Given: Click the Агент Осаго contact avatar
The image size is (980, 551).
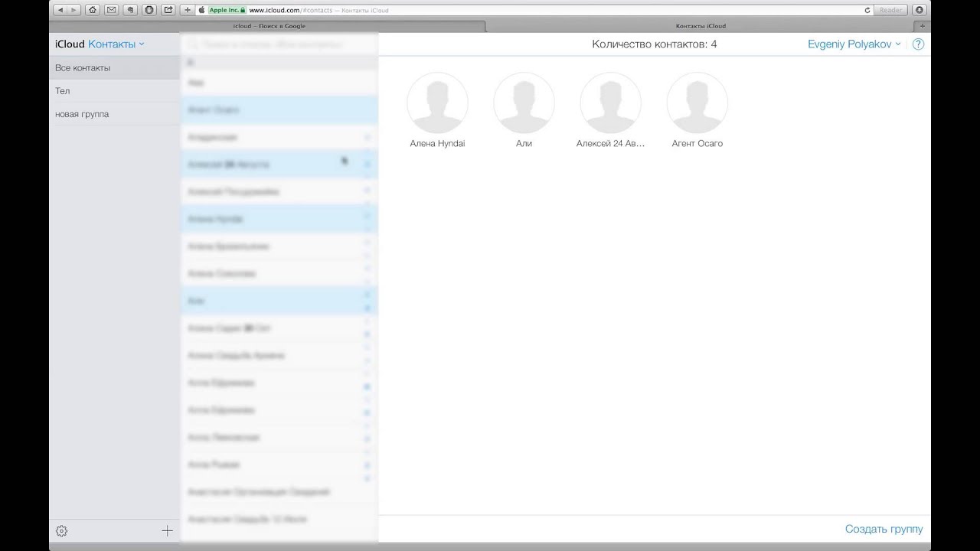Looking at the screenshot, I should coord(697,103).
